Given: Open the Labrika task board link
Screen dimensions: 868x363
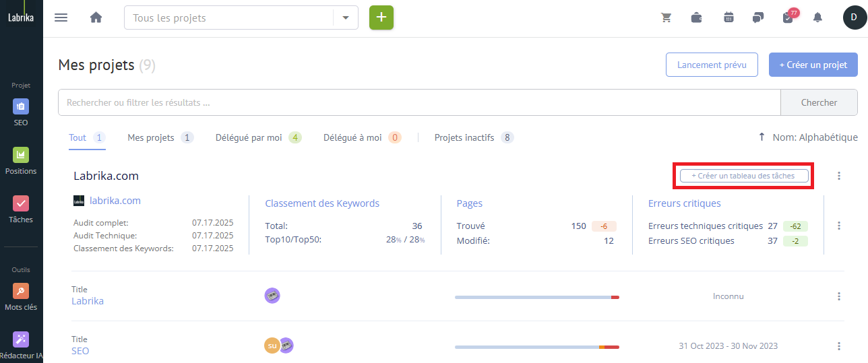Looking at the screenshot, I should tap(88, 301).
